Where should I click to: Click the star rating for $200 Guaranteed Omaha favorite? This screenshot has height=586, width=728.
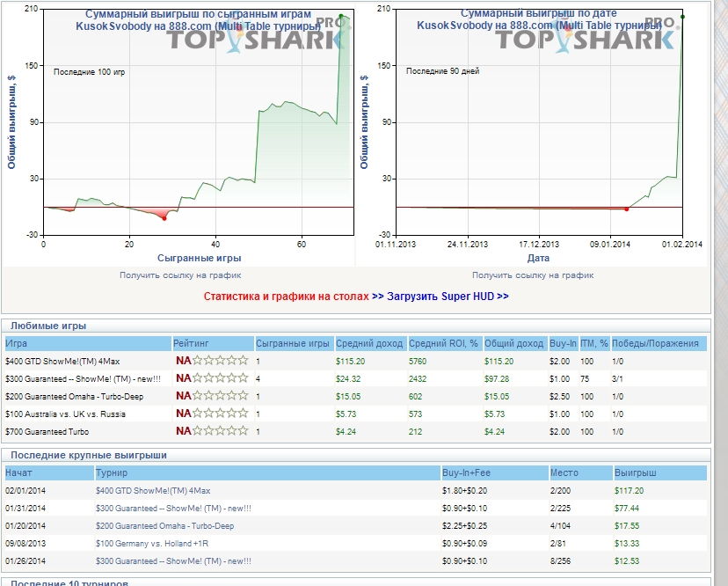[x=221, y=396]
